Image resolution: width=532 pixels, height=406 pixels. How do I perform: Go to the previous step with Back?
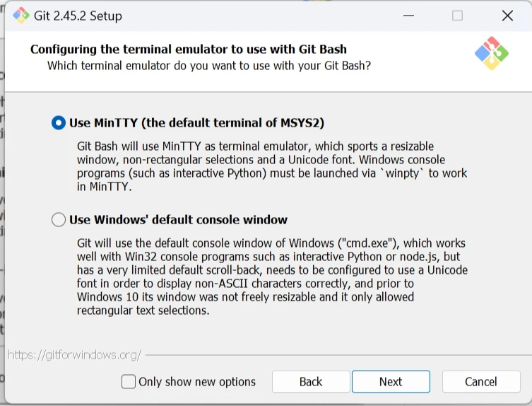[x=311, y=382]
